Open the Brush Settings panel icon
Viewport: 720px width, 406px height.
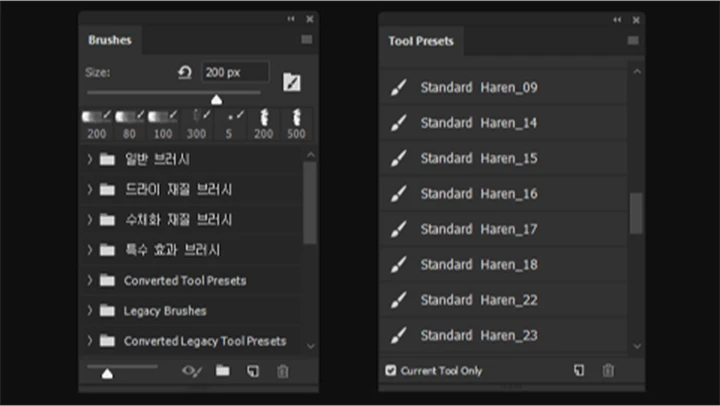291,82
